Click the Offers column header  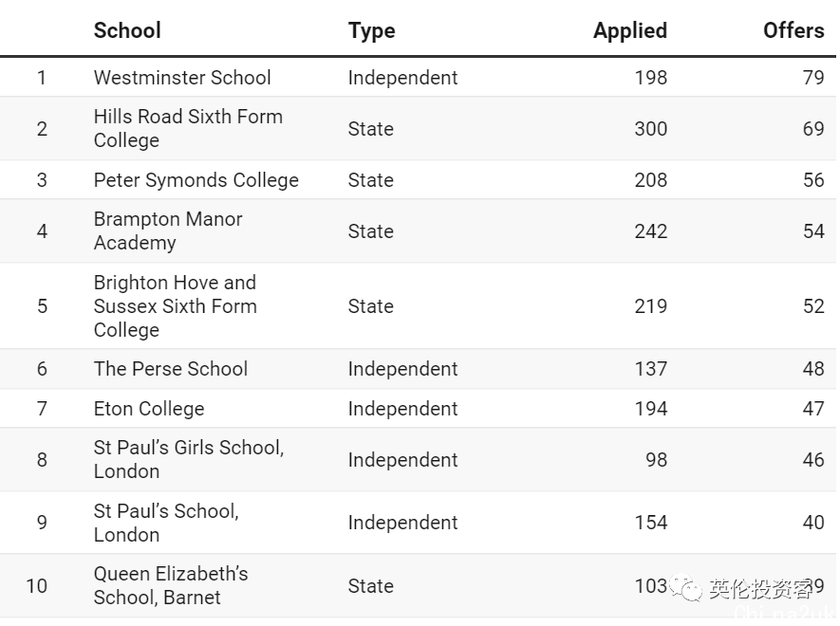[x=793, y=30]
